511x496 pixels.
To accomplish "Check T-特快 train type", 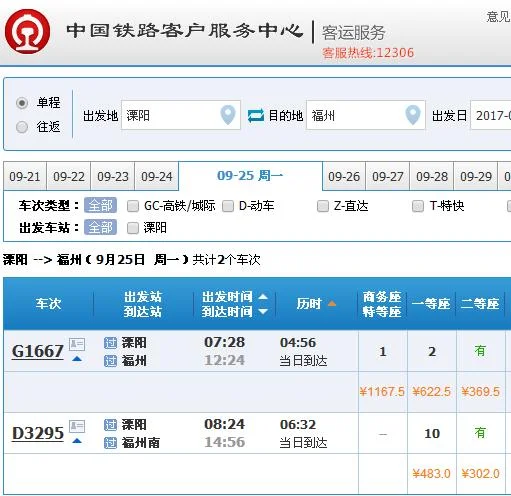I will tap(418, 206).
